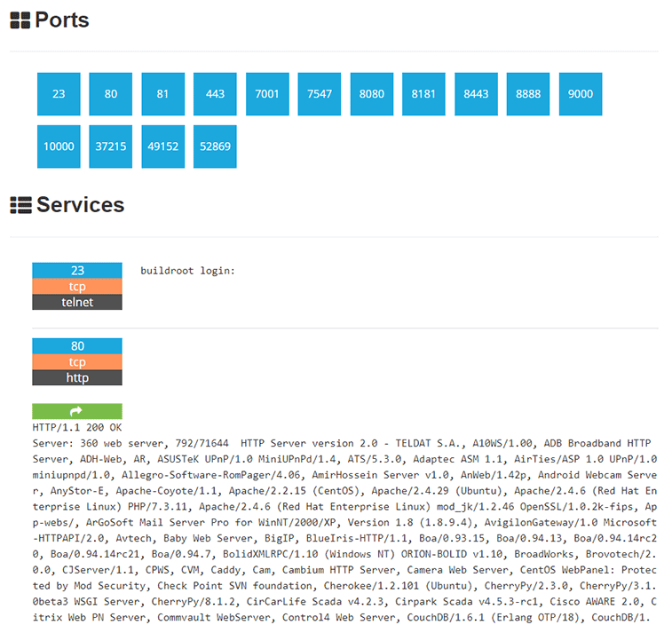Screen dimensions: 672x633
Task: Click the tcp label under service 80
Action: click(x=77, y=361)
